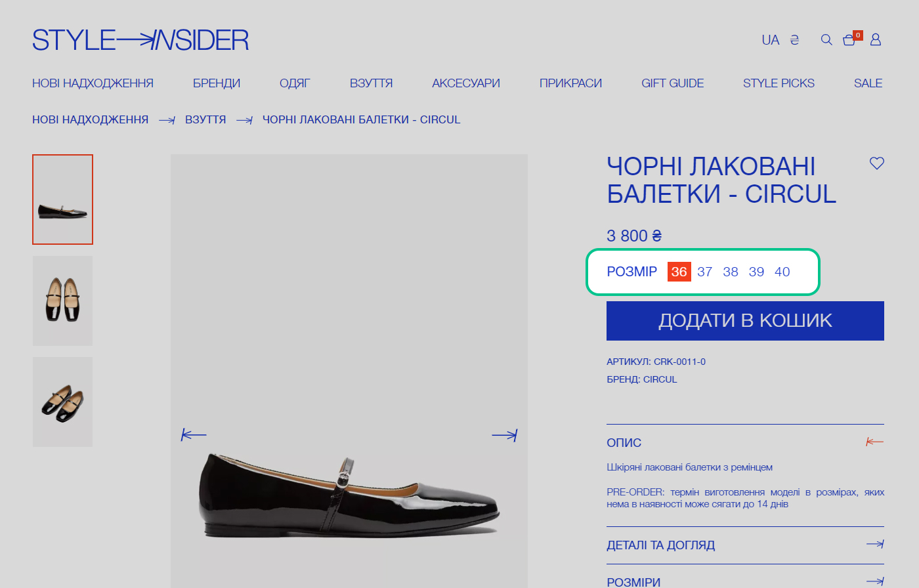
Task: Select size 40
Action: 782,272
